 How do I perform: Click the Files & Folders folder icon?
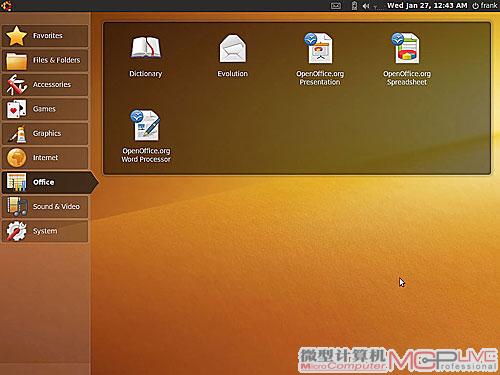(17, 60)
